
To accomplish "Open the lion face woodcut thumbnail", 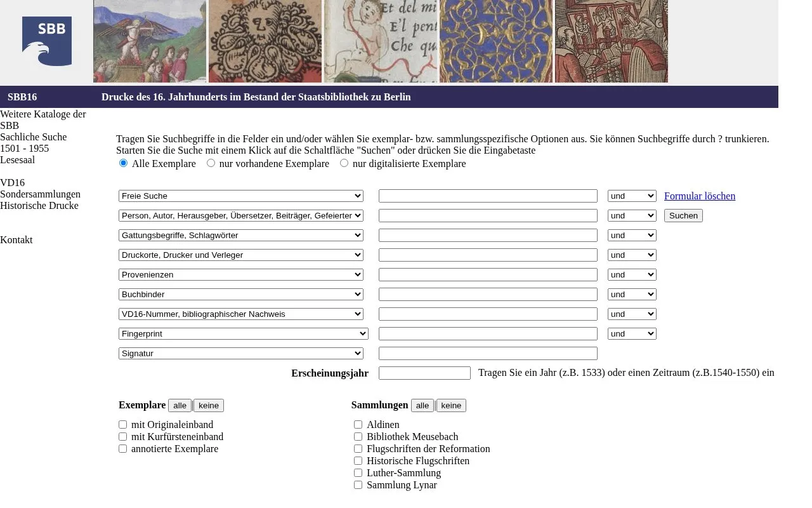I will tap(265, 41).
